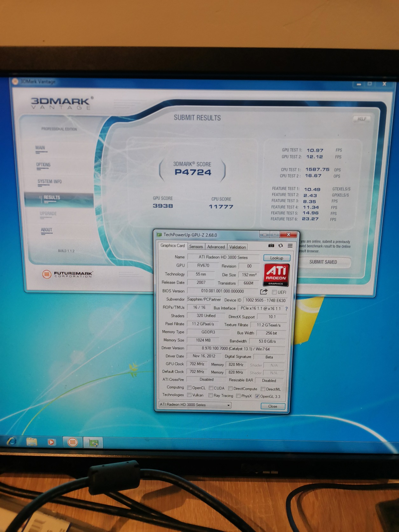399x532 pixels.
Task: Click the Driver Version field
Action: [x=236, y=349]
